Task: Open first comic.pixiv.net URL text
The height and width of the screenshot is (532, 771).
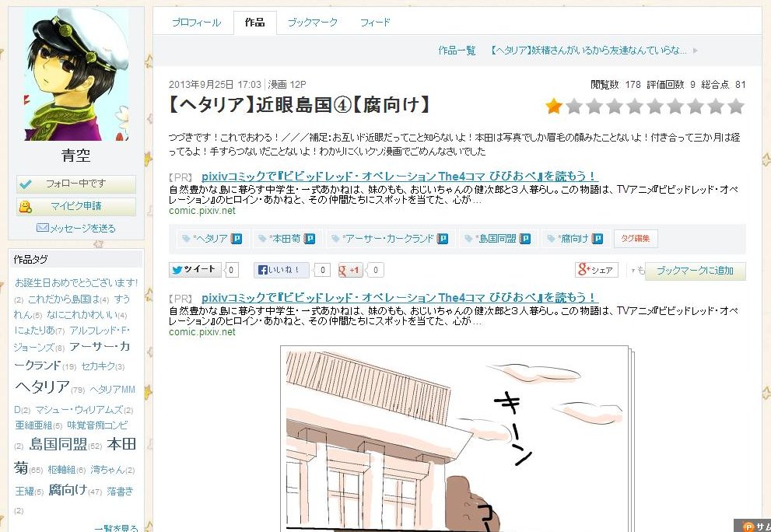Action: click(x=202, y=211)
